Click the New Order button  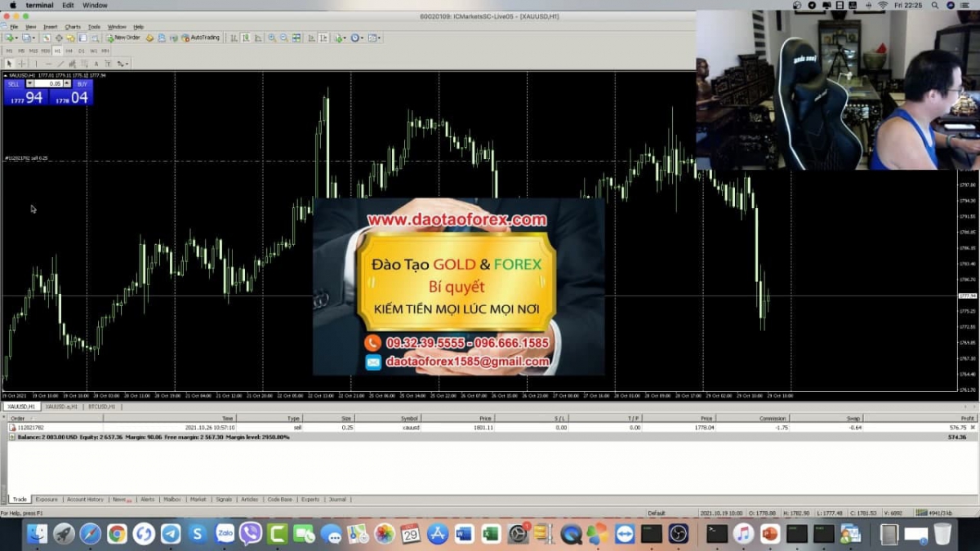tap(123, 38)
